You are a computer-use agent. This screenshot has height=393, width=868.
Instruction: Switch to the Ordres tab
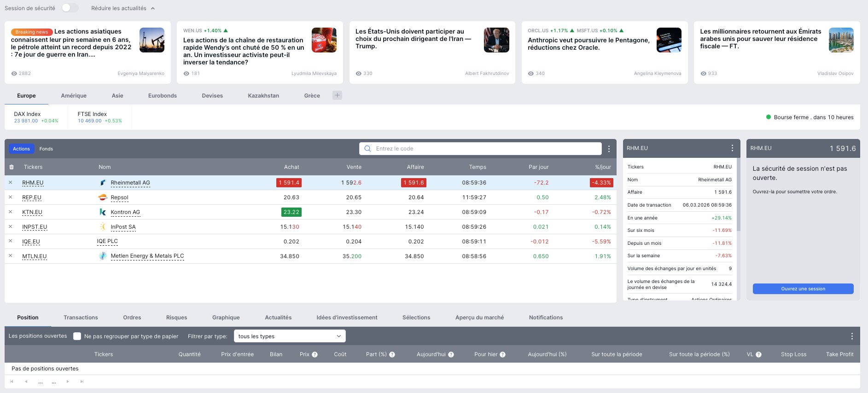click(x=132, y=318)
